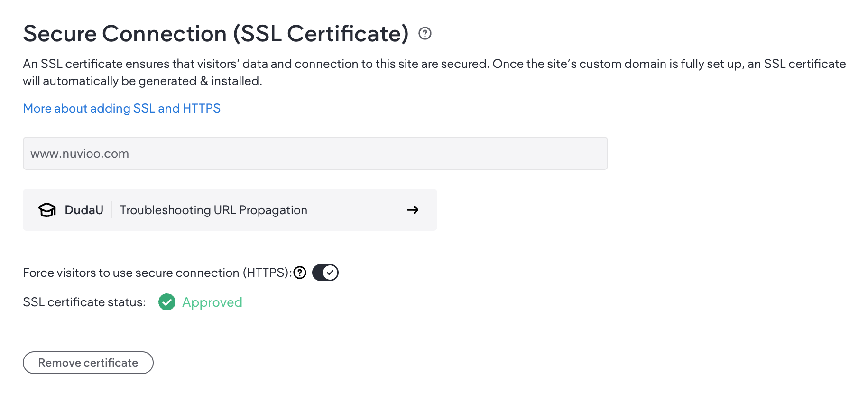Image resolution: width=868 pixels, height=395 pixels.
Task: Click the help icon beside Secure Connection title
Action: point(425,33)
